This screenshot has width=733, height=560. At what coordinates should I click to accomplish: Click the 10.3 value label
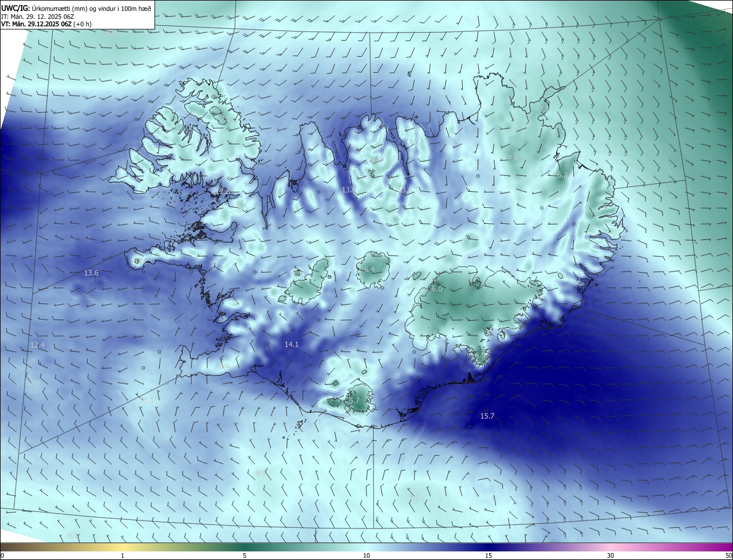click(x=146, y=401)
